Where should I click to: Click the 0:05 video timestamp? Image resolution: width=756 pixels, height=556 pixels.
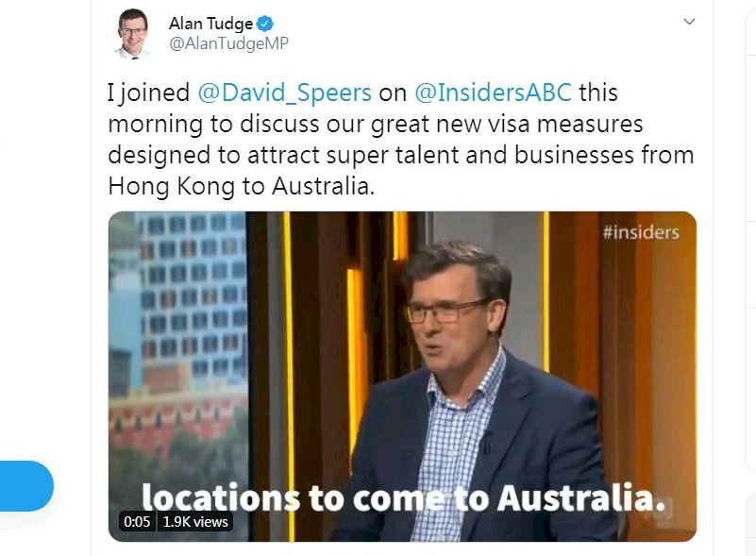tap(137, 522)
